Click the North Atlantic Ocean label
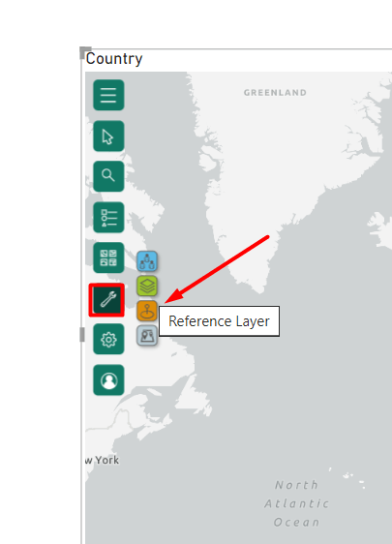 coord(297,503)
